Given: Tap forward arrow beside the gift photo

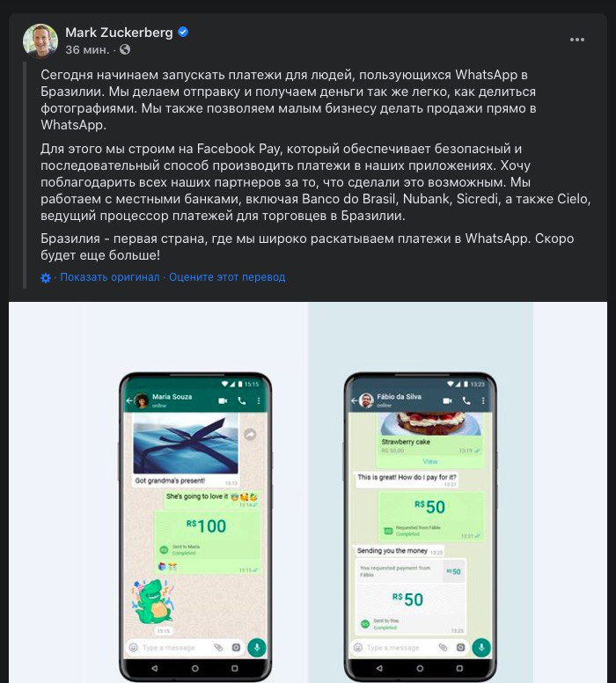Looking at the screenshot, I should pyautogui.click(x=250, y=434).
